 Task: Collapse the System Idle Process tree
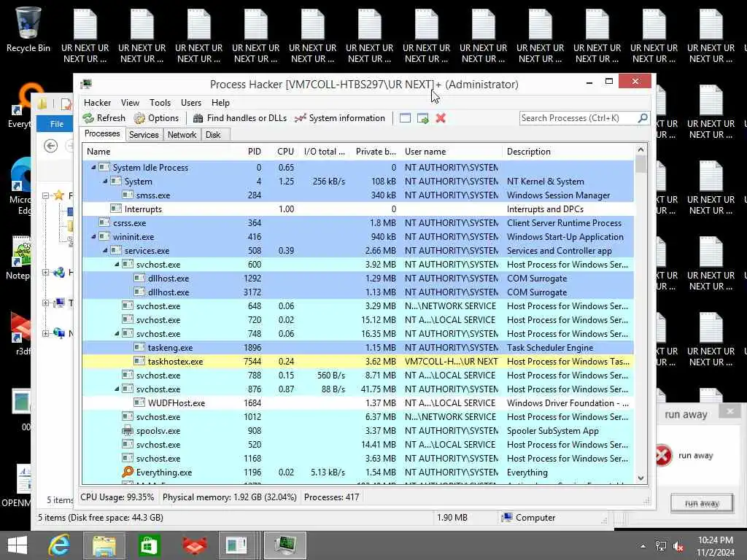(x=93, y=168)
